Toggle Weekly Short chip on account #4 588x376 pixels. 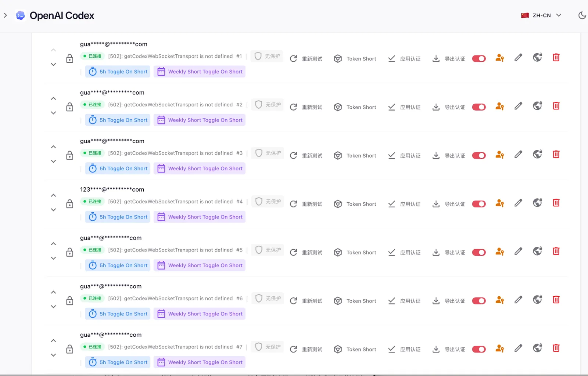point(200,217)
